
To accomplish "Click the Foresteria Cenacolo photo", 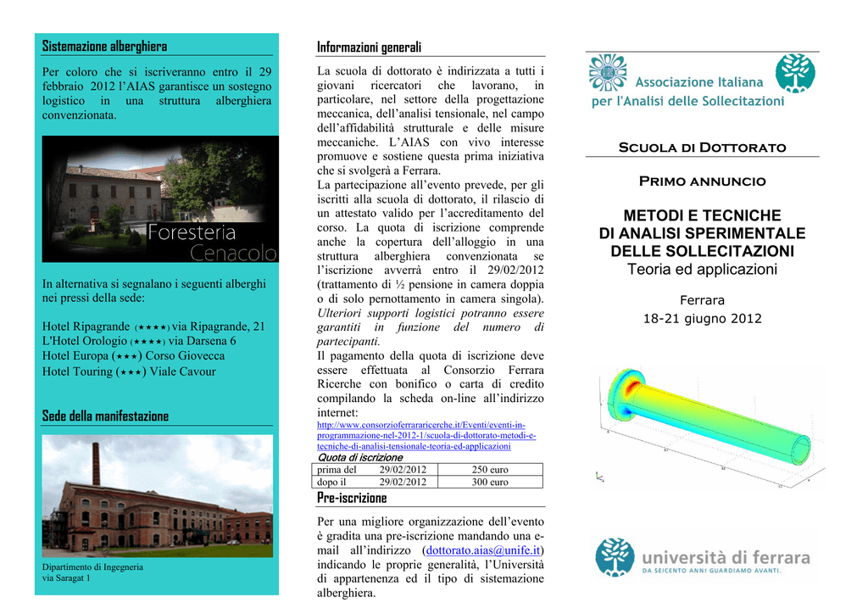I will point(160,199).
